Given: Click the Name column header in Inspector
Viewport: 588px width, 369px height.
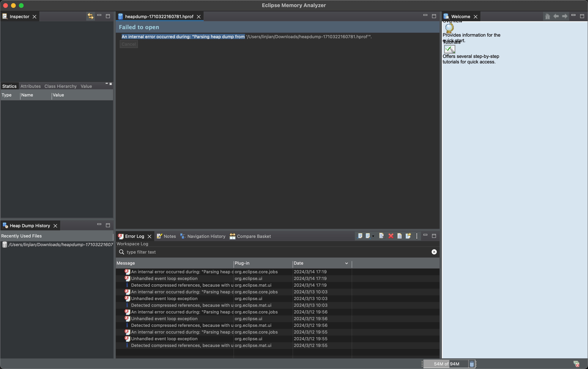Looking at the screenshot, I should click(36, 95).
